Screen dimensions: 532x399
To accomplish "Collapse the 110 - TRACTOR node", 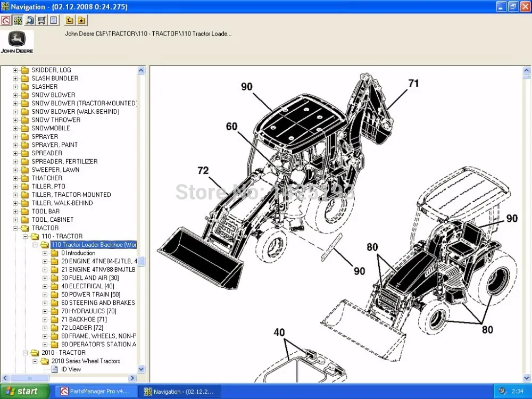I will [25, 237].
